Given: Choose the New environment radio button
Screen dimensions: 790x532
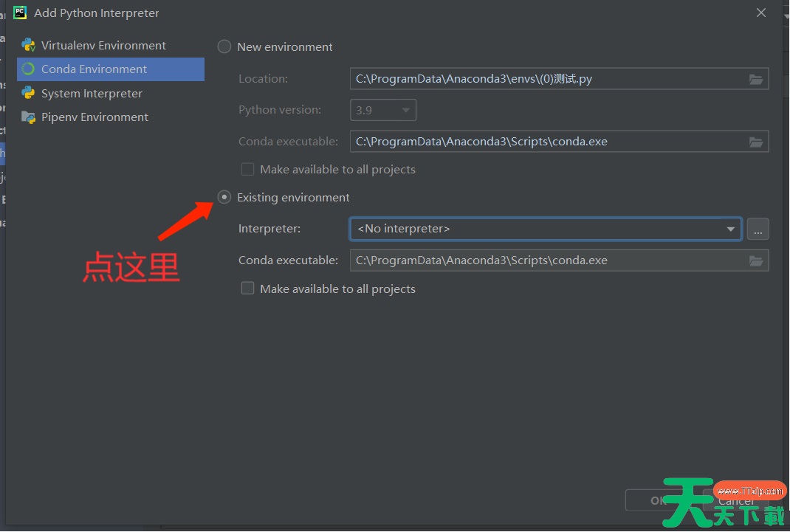Looking at the screenshot, I should [224, 46].
